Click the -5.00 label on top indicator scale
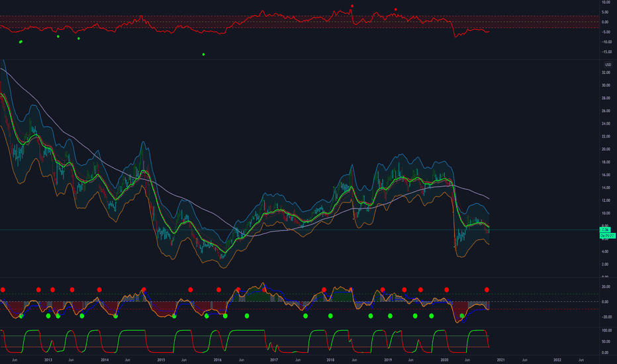 [x=606, y=32]
